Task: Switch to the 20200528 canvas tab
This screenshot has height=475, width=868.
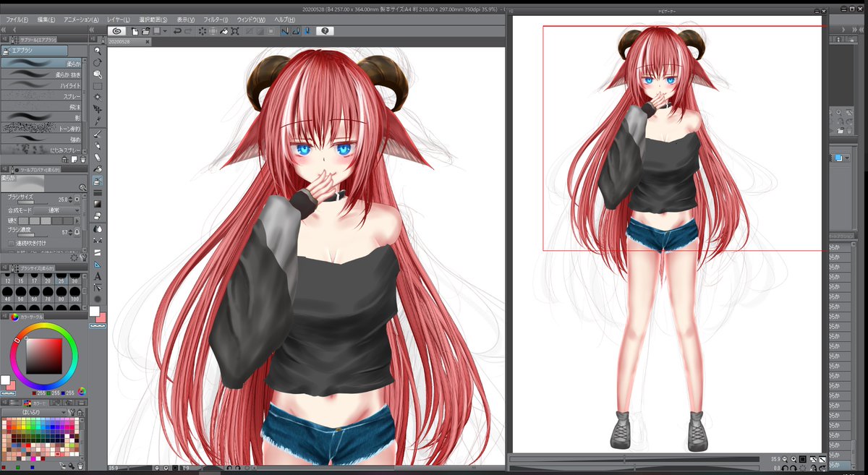Action: pyautogui.click(x=123, y=42)
